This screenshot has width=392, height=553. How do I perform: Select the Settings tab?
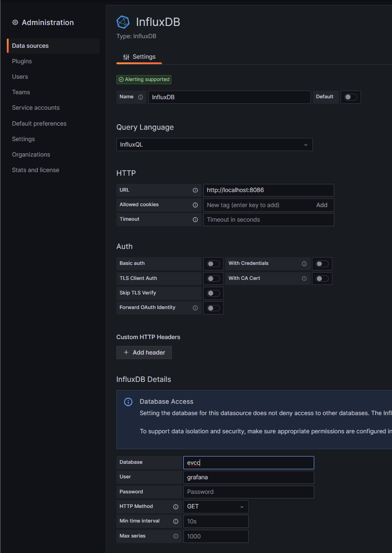[x=139, y=57]
